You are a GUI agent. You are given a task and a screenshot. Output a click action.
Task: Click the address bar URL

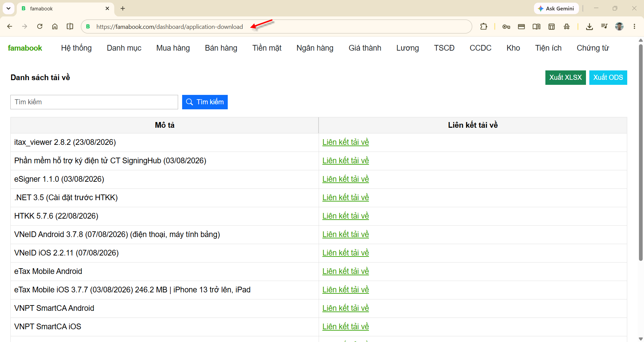pyautogui.click(x=169, y=27)
